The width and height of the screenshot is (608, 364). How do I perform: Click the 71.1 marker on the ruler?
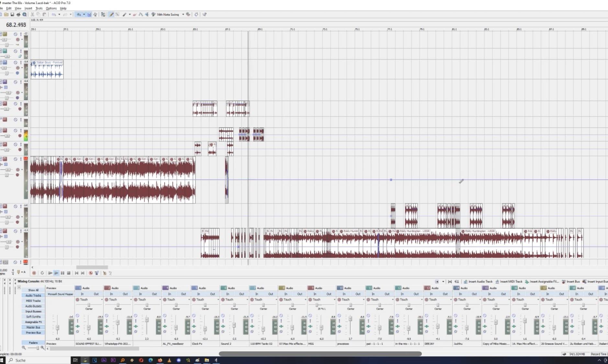pos(292,29)
